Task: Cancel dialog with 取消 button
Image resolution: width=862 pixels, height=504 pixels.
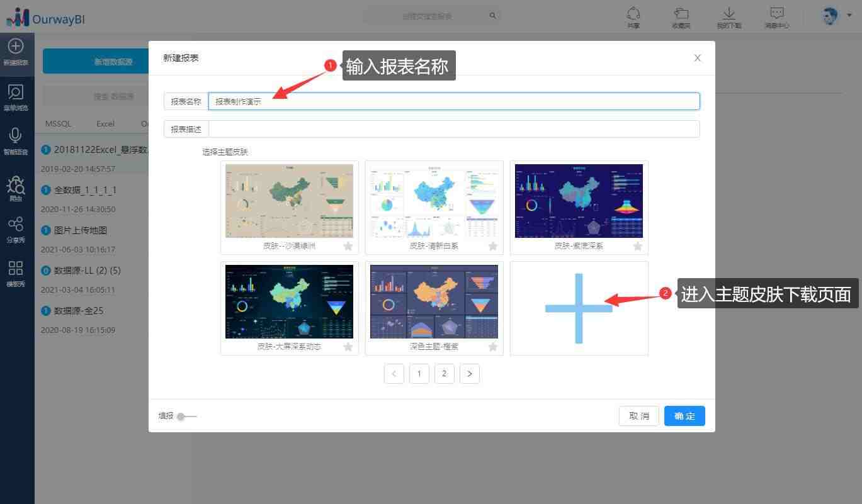Action: (x=639, y=416)
